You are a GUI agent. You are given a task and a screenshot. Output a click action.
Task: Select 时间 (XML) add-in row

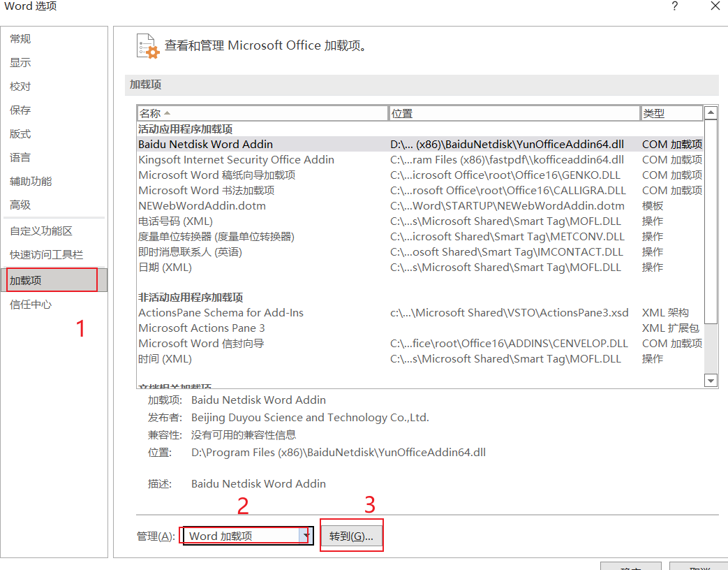420,358
